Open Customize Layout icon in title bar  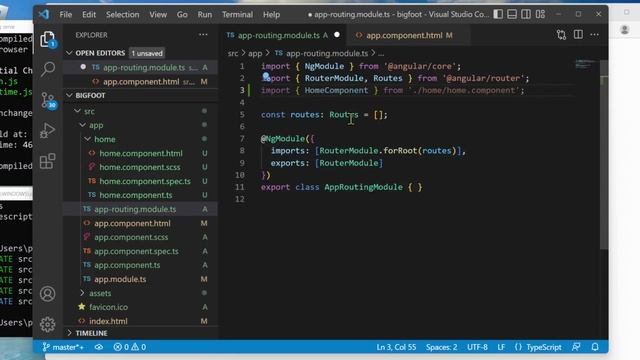pyautogui.click(x=540, y=14)
